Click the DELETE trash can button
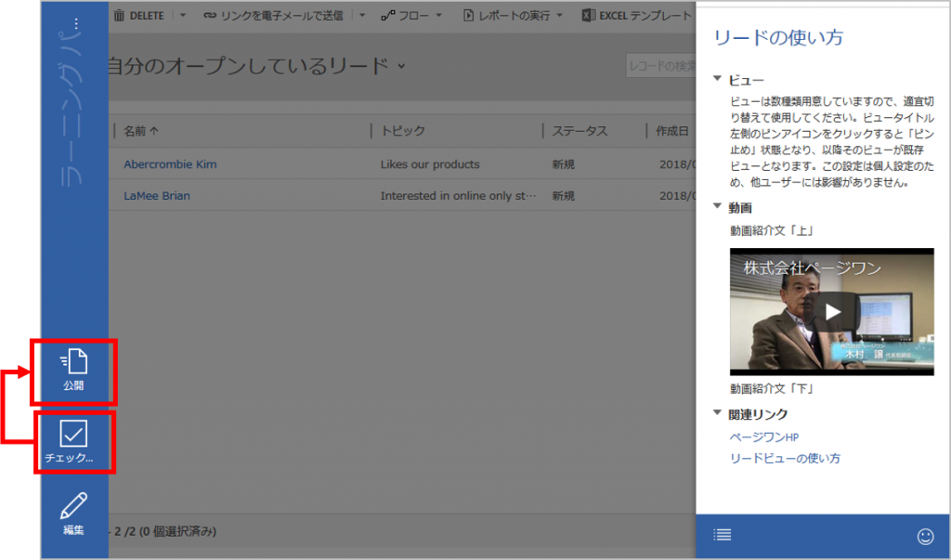Screen dimensions: 951x560 (139, 16)
